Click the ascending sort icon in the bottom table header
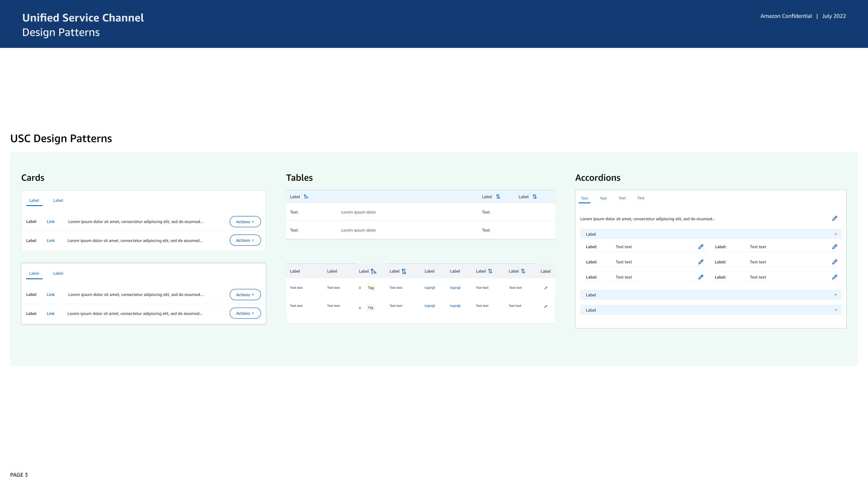This screenshot has height=488, width=868. point(373,272)
